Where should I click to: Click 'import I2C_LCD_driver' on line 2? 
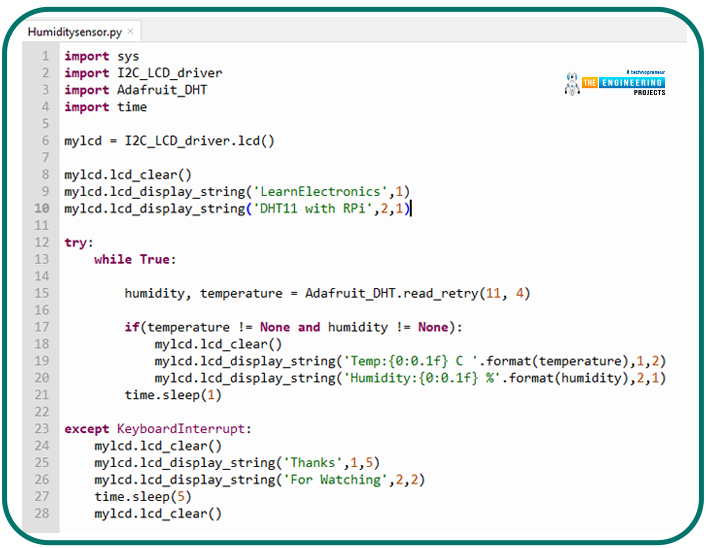[x=143, y=73]
